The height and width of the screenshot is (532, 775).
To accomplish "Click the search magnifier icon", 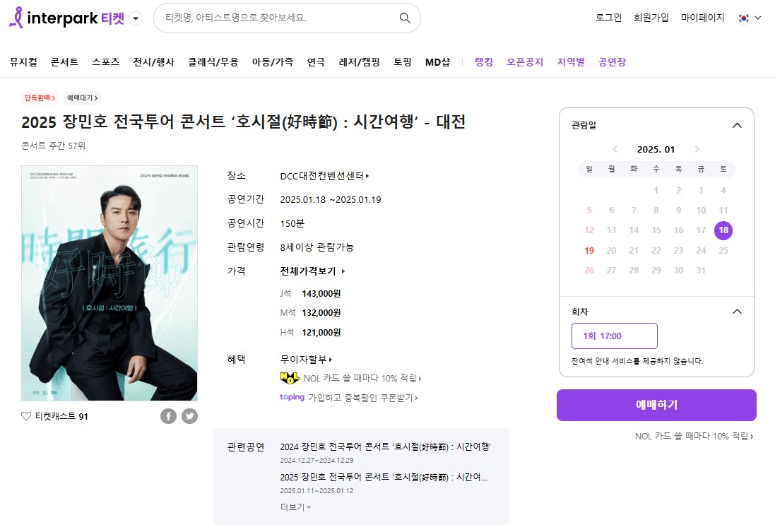I will (x=404, y=18).
